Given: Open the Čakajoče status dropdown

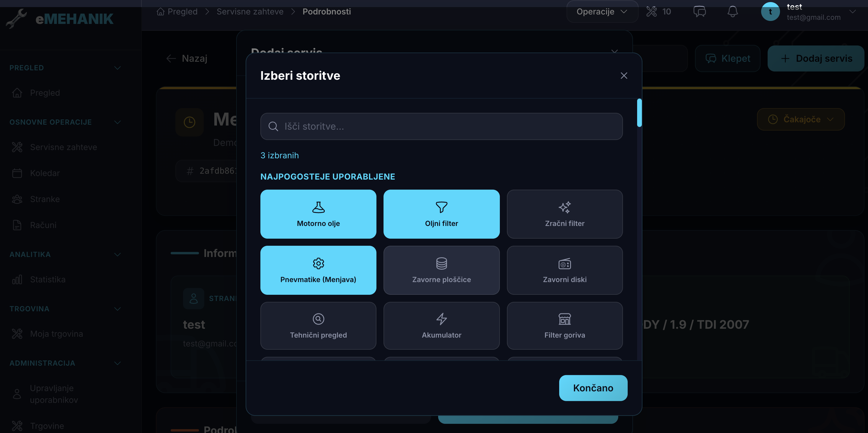Looking at the screenshot, I should tap(800, 119).
